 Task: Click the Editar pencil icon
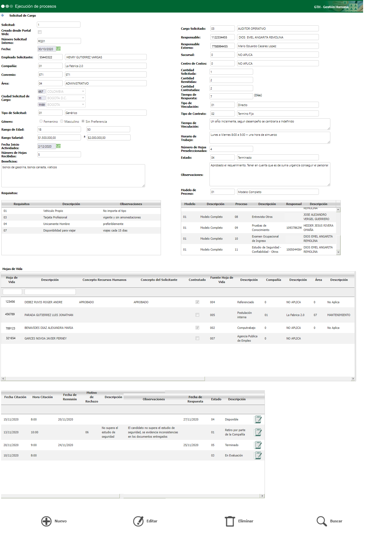138,521
